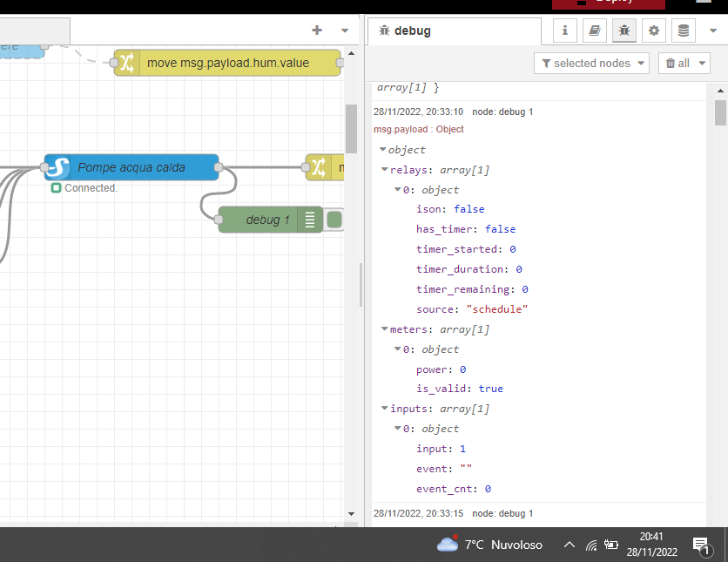
Task: Switch to the debug sidebar tab
Action: [624, 30]
